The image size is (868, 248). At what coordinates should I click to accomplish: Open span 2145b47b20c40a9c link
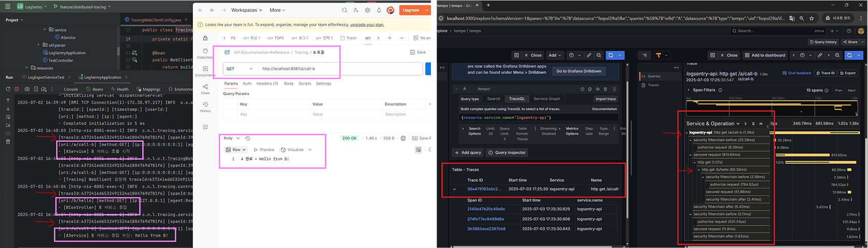pos(486,209)
